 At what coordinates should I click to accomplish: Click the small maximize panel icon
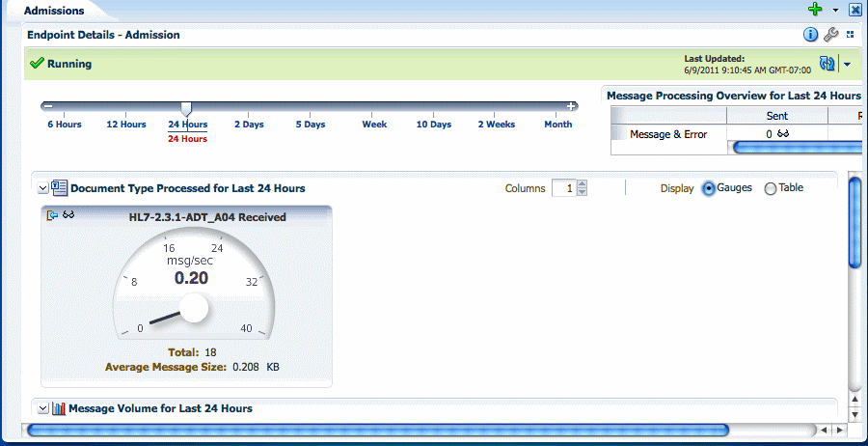(851, 35)
